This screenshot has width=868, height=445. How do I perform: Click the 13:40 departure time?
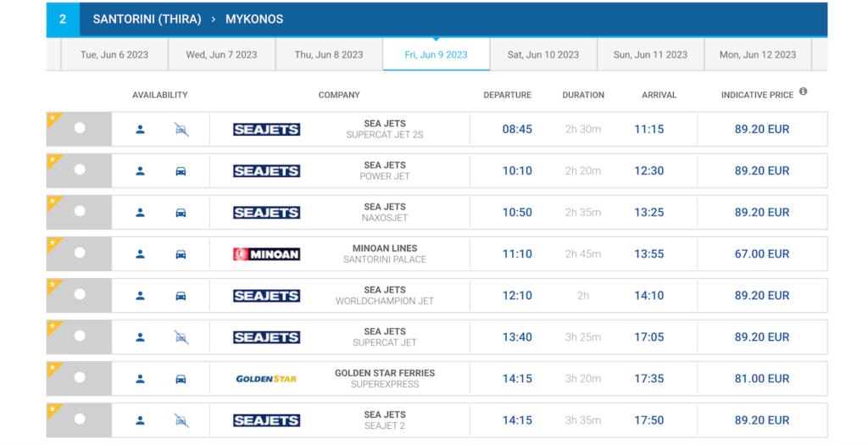click(517, 337)
